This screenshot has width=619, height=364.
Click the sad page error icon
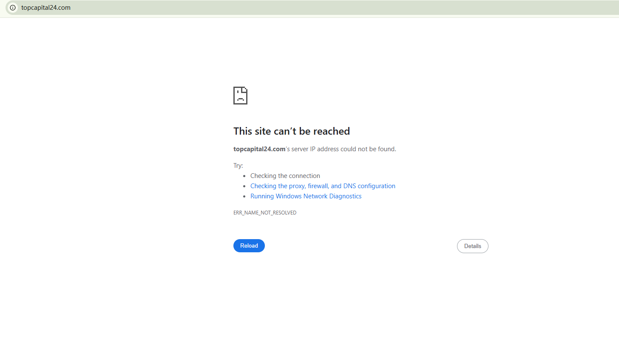[x=240, y=96]
